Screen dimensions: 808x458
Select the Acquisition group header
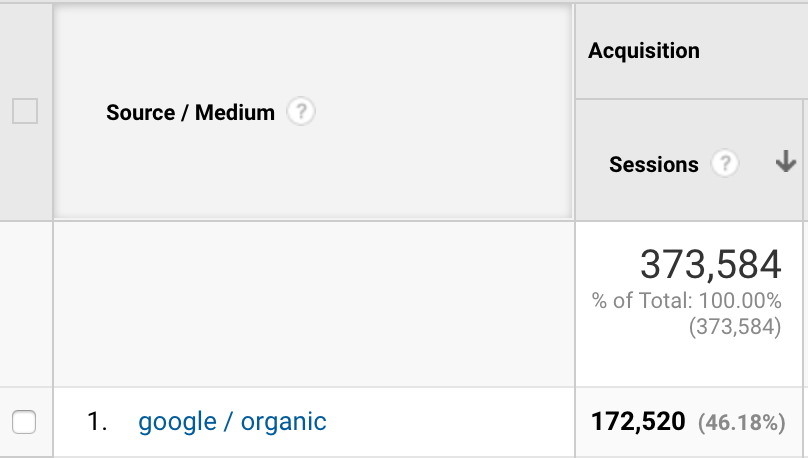click(644, 50)
